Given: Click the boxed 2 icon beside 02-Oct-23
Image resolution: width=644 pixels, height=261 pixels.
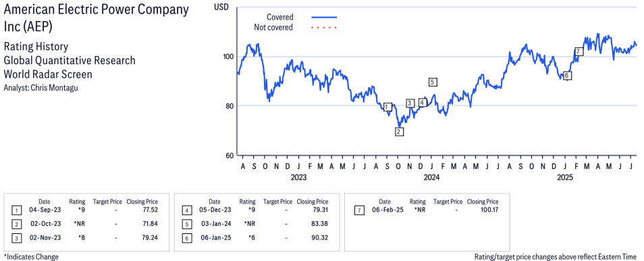Looking at the screenshot, I should (x=16, y=224).
